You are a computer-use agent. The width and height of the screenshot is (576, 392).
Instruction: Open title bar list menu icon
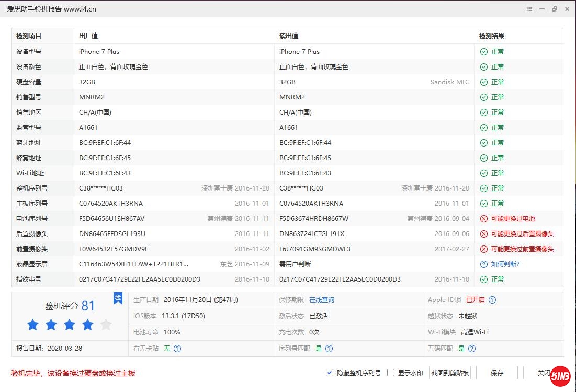pyautogui.click(x=529, y=9)
